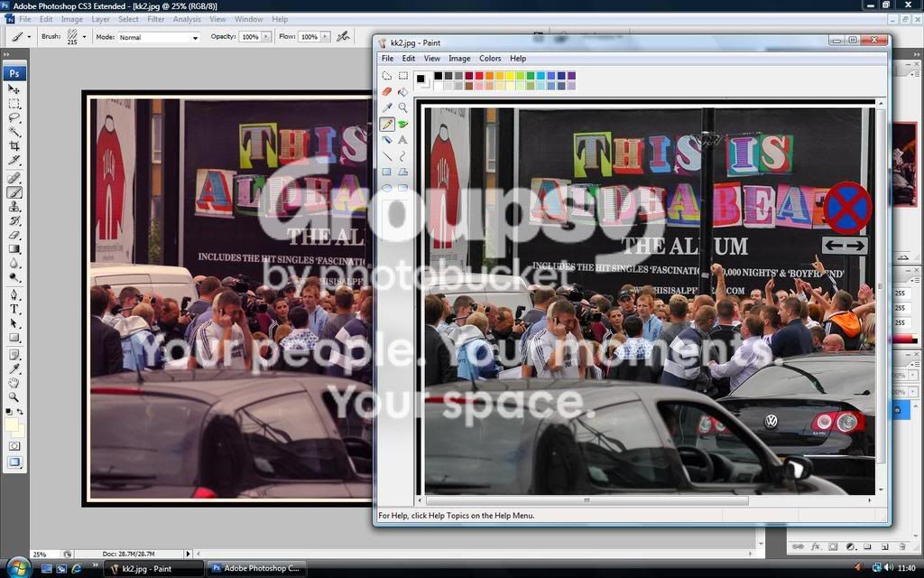Choose Paint's Pick Color eyedropper

[x=386, y=107]
